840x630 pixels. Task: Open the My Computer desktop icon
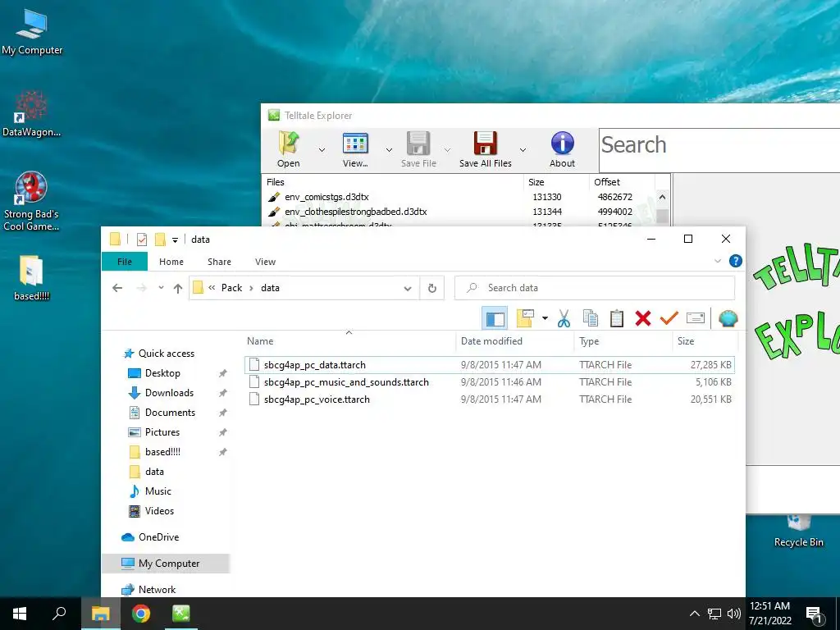(x=32, y=31)
